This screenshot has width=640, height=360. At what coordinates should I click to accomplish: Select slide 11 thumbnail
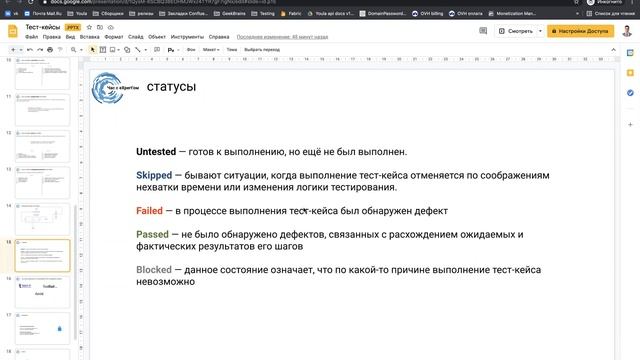pyautogui.click(x=42, y=110)
